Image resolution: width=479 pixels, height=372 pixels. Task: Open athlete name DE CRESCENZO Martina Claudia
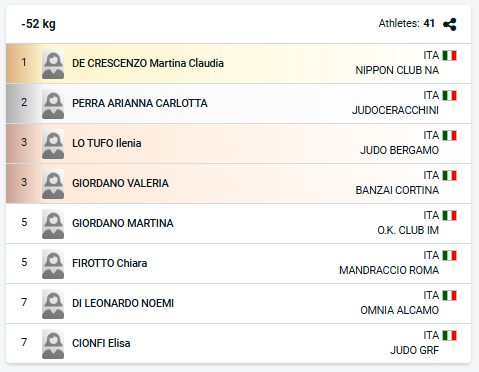pos(148,63)
